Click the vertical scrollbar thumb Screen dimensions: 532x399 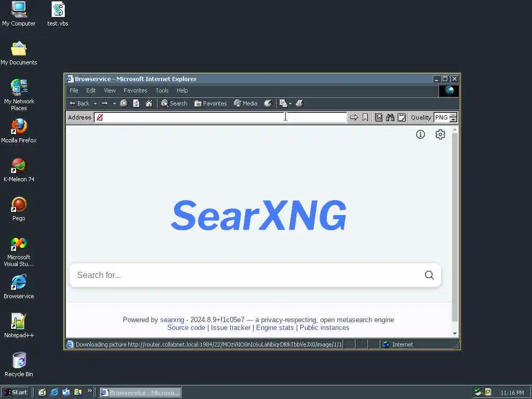click(x=455, y=227)
